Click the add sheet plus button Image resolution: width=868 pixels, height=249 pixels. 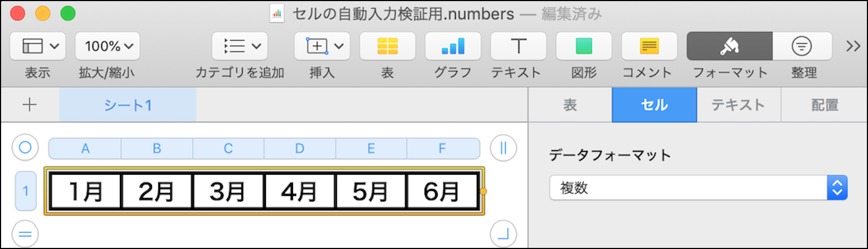point(30,105)
